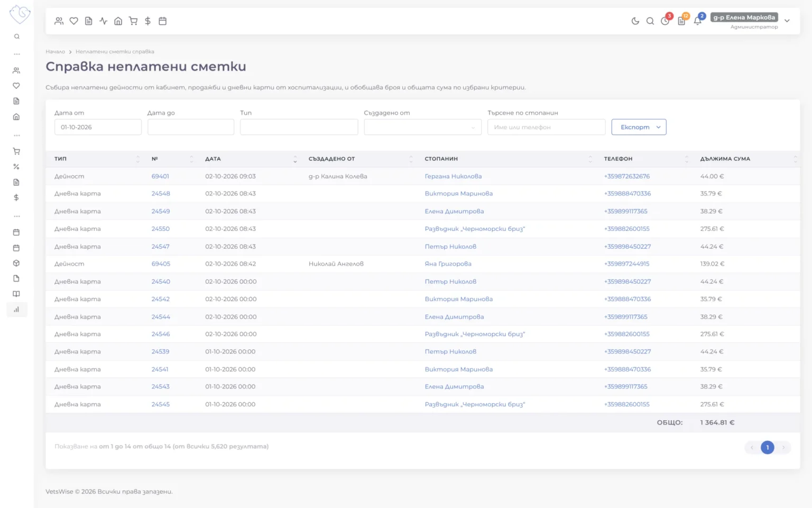The height and width of the screenshot is (508, 812).
Task: Select page 1 in pagination
Action: 768,448
